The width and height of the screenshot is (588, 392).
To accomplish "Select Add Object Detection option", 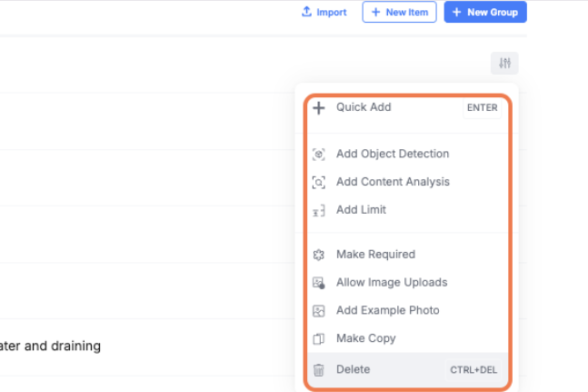I will click(x=407, y=154).
